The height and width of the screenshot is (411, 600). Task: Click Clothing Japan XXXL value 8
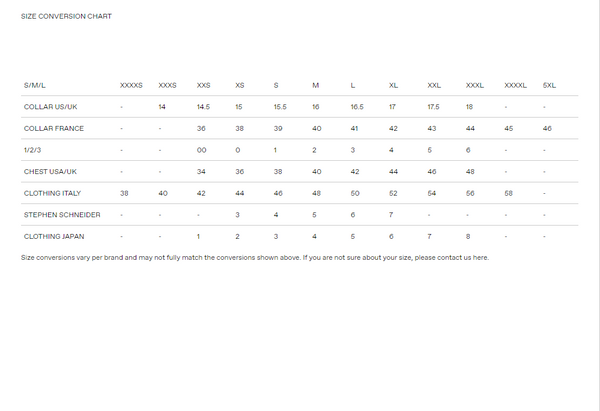tap(468, 236)
